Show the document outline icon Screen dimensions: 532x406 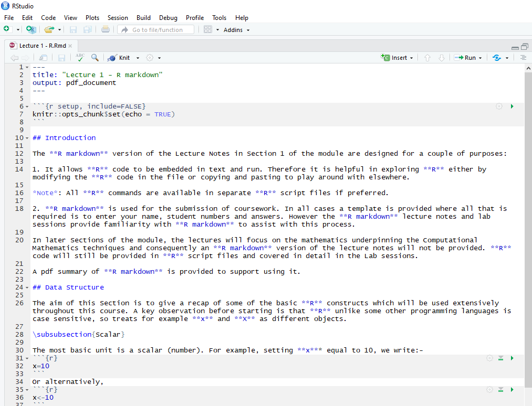coord(523,58)
